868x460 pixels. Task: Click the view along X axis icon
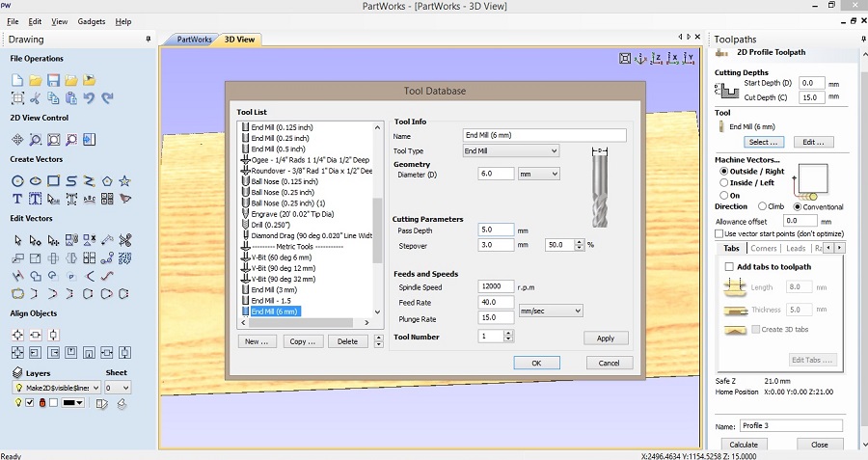tap(672, 58)
